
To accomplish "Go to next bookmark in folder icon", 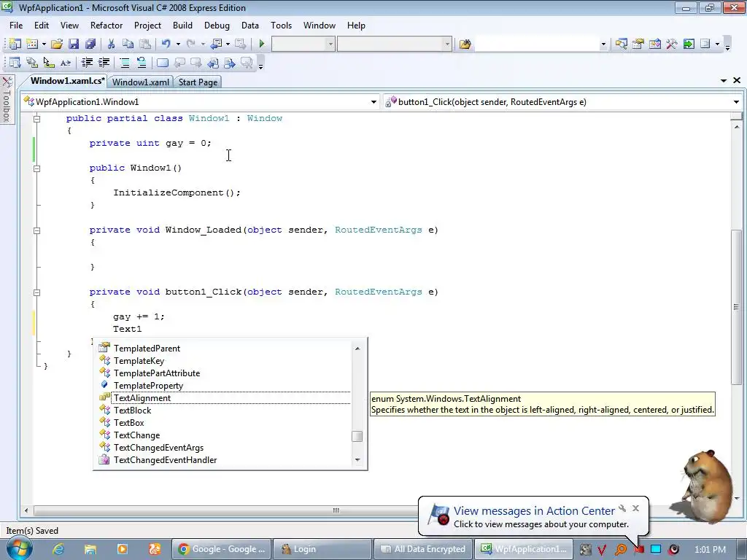I will [x=230, y=63].
